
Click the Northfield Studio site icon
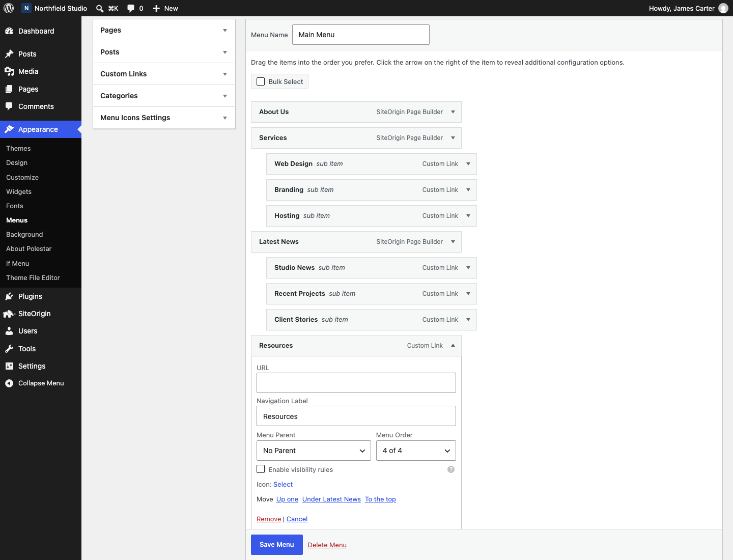pos(26,8)
